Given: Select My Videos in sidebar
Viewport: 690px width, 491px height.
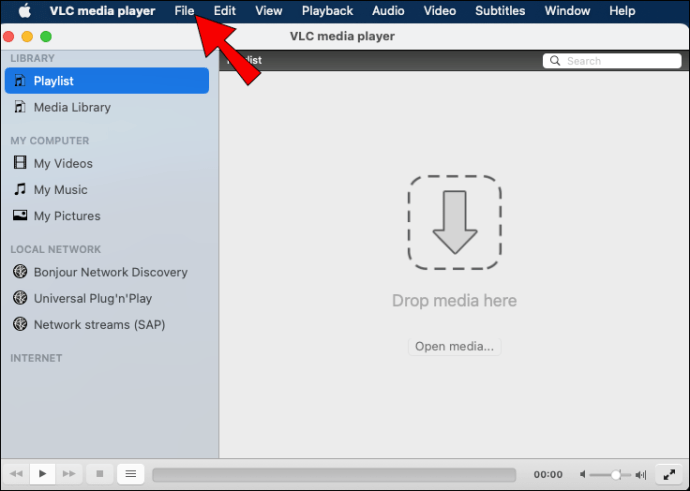Looking at the screenshot, I should (63, 163).
